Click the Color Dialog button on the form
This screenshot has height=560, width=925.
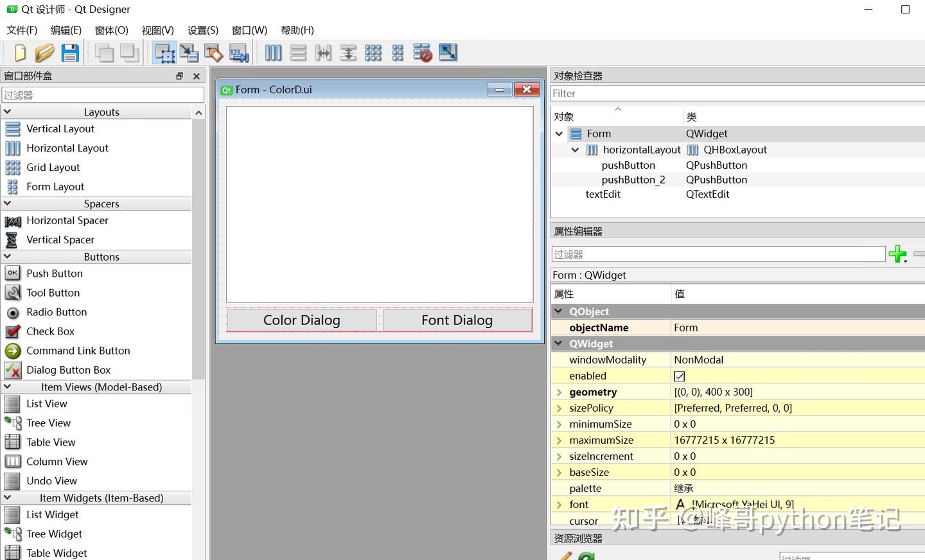(301, 320)
